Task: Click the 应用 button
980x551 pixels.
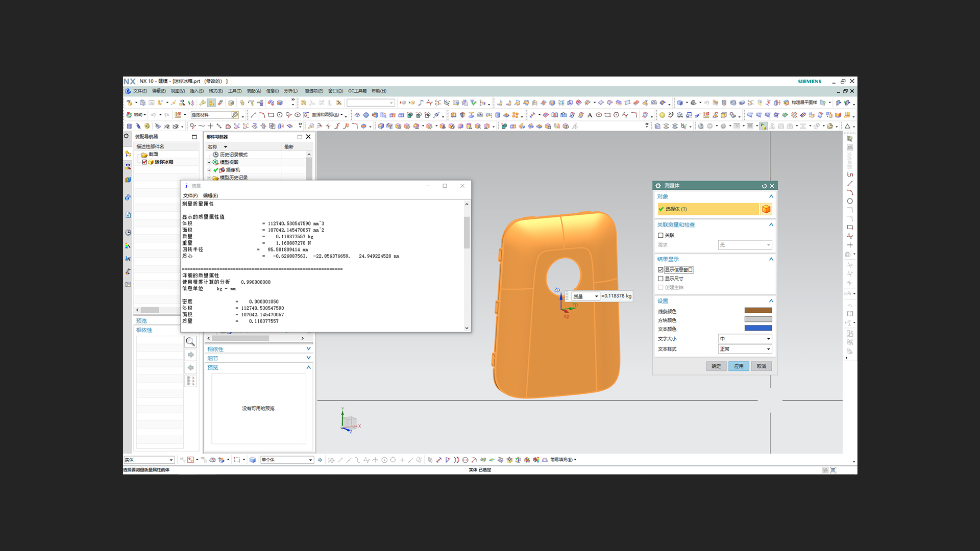Action: tap(739, 366)
